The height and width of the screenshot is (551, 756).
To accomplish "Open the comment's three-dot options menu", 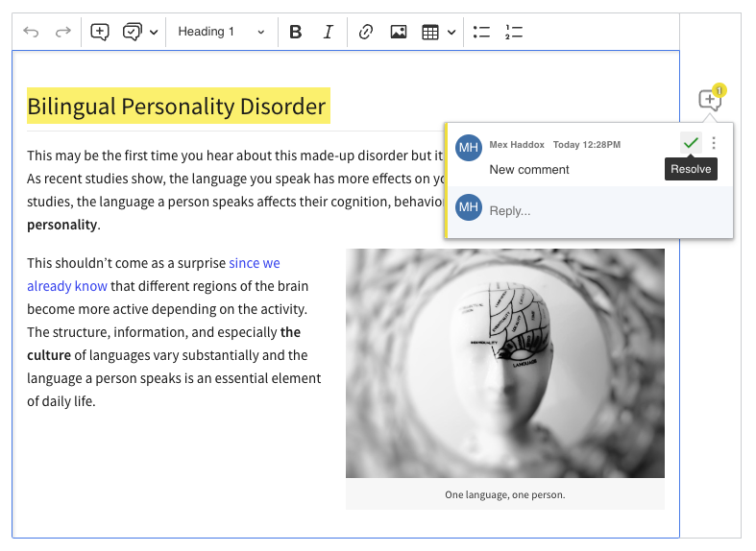I will pyautogui.click(x=714, y=143).
